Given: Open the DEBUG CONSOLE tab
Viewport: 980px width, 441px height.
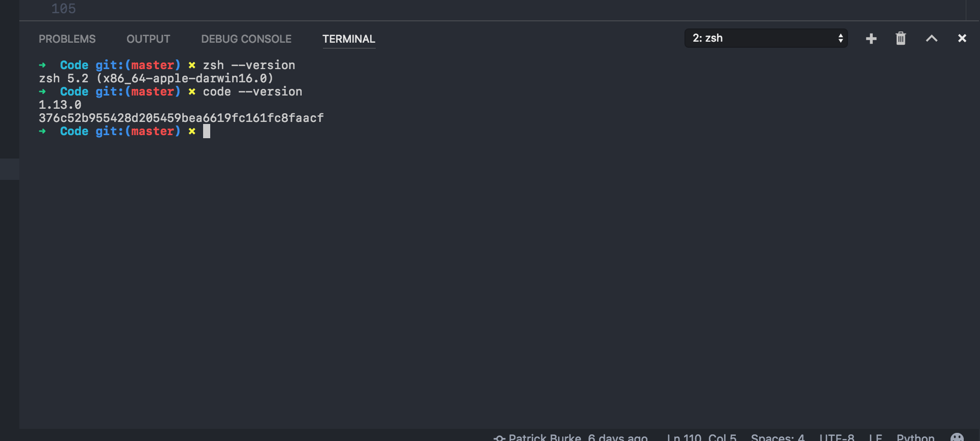Looking at the screenshot, I should click(x=246, y=39).
